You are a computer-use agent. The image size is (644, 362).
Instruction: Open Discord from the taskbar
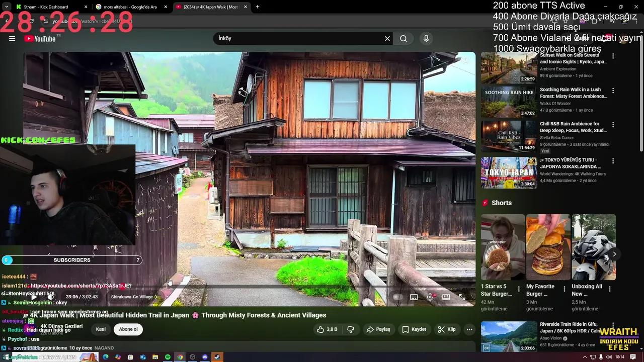point(205,357)
